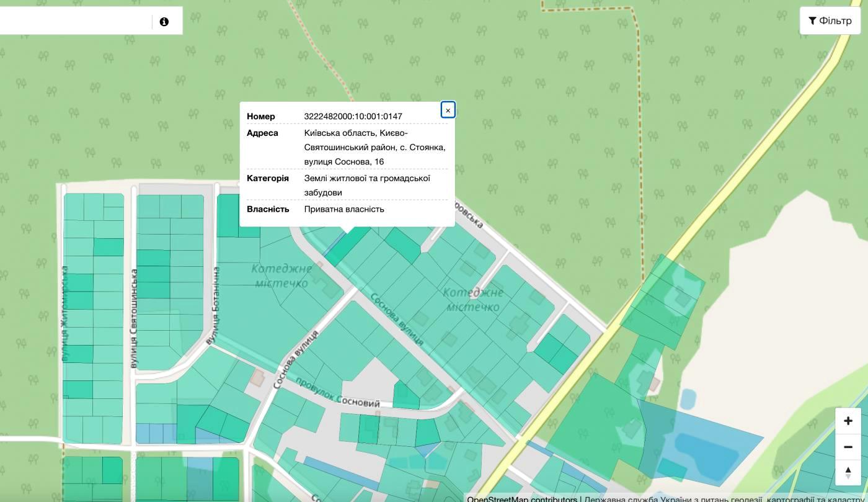Click the Категорія label in popup
This screenshot has height=502, width=868.
[268, 178]
